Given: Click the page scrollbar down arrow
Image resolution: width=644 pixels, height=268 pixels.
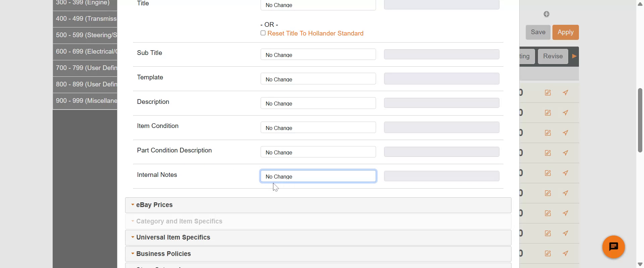Looking at the screenshot, I should point(640,264).
